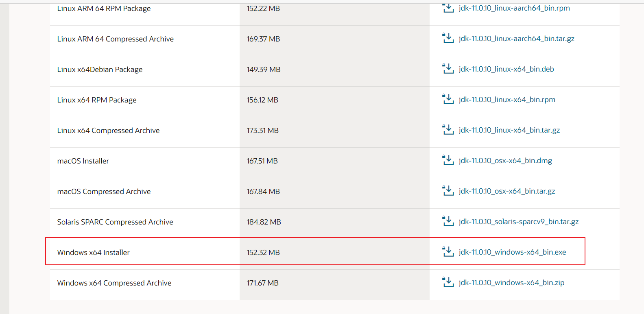
Task: Click download icon for solaris-sparcv9_bin.tar.gz
Action: coord(448,221)
